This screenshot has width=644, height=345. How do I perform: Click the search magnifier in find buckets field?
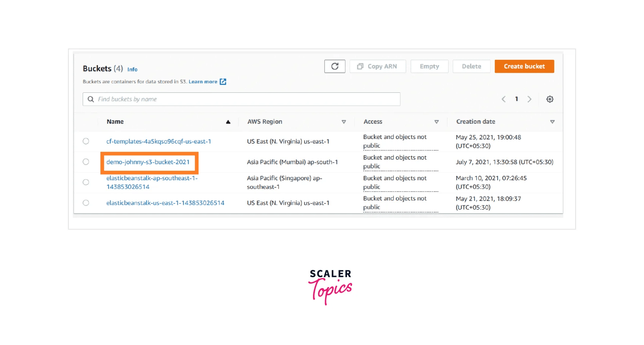(x=91, y=99)
